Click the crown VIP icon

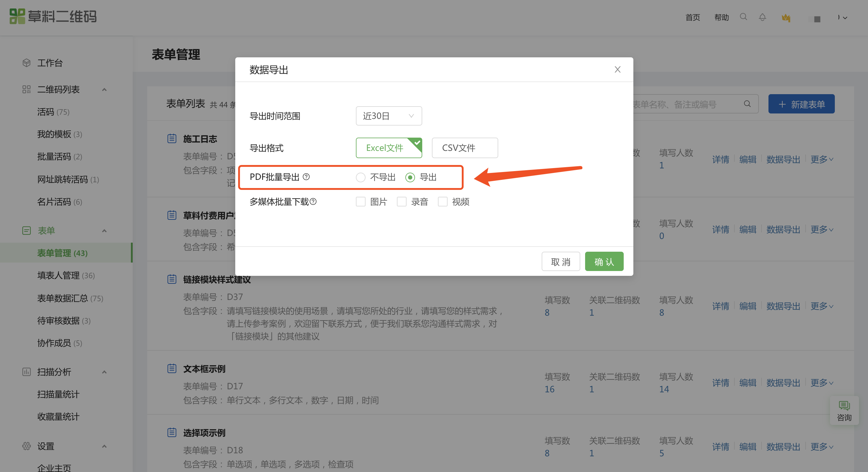786,17
